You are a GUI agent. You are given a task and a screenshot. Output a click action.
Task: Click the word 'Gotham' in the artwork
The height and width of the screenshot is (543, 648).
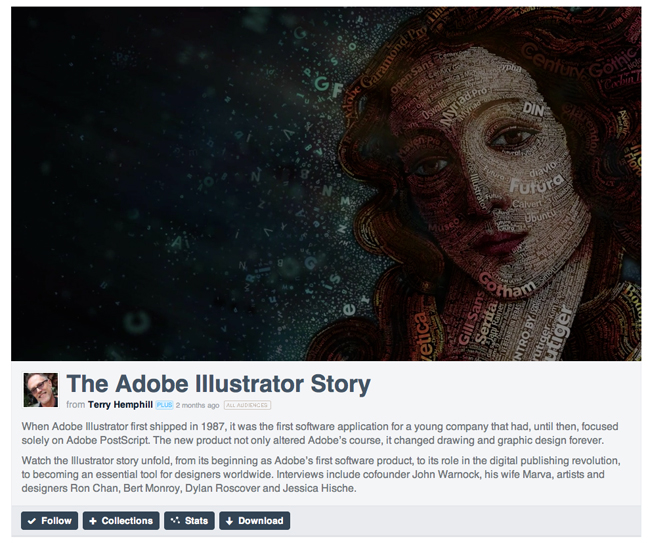507,284
